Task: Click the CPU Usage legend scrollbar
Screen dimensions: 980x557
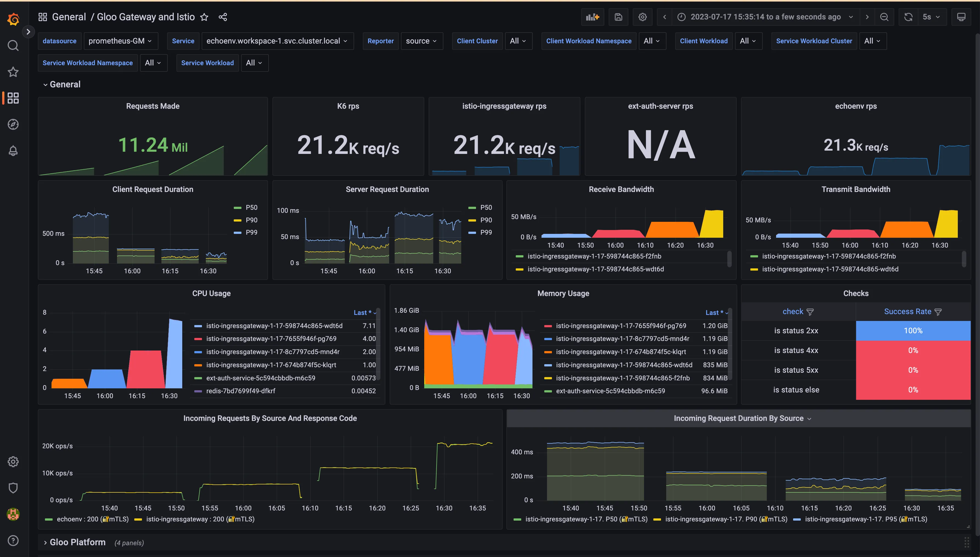Action: click(x=378, y=344)
